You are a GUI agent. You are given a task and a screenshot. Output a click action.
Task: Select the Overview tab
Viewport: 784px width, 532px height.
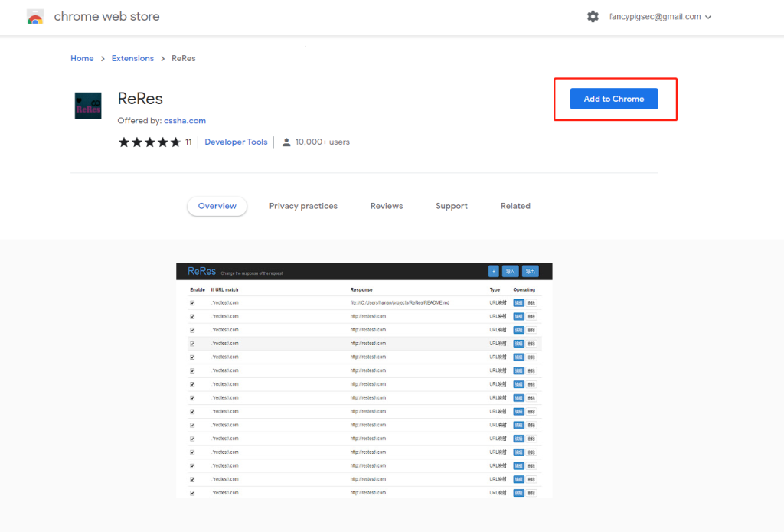tap(217, 206)
